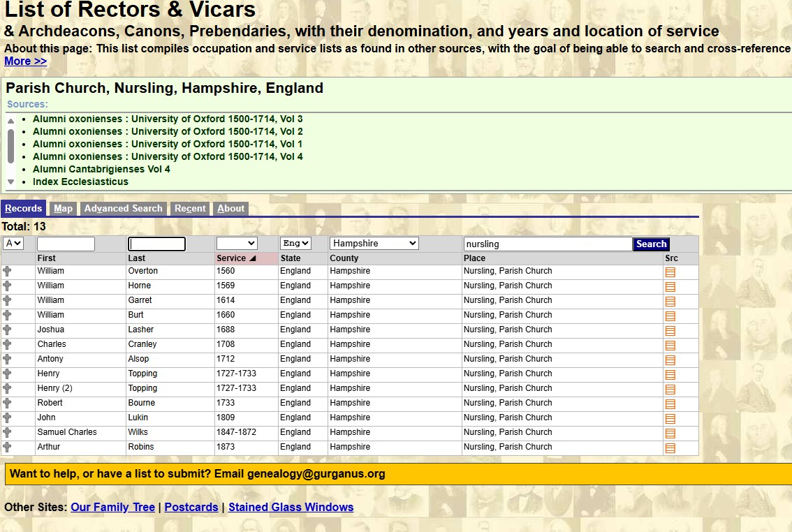Open the County dropdown showing Hampshire

[374, 243]
